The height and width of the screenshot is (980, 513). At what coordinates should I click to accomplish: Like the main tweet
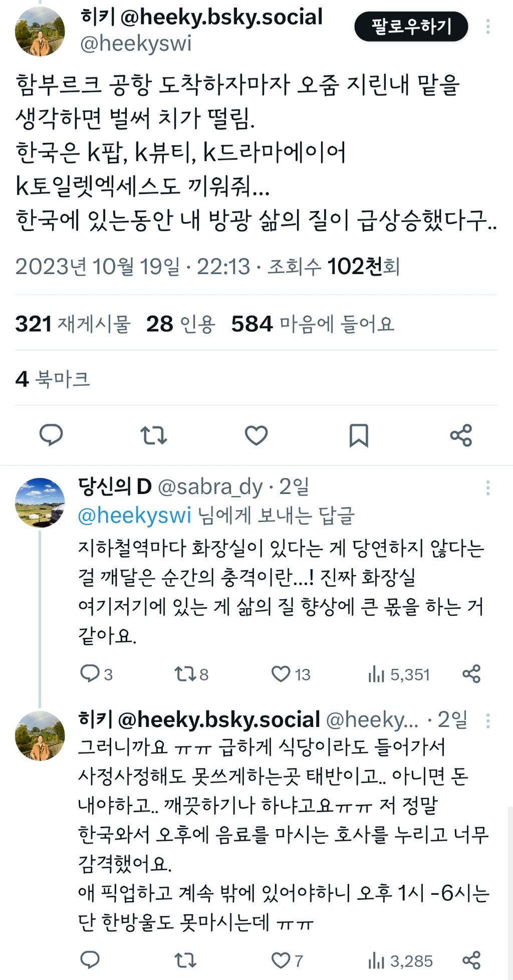click(256, 435)
